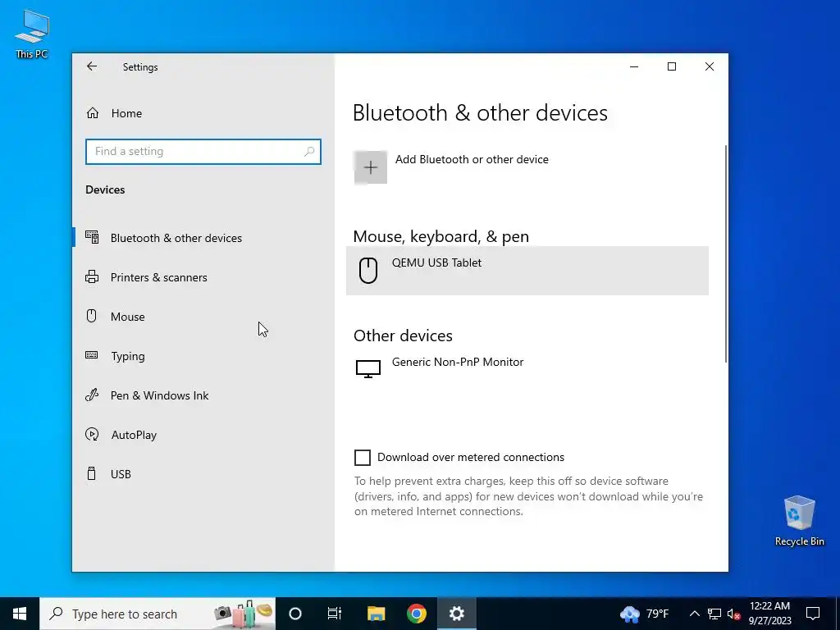
Task: Open Mouse settings page
Action: coord(203,317)
